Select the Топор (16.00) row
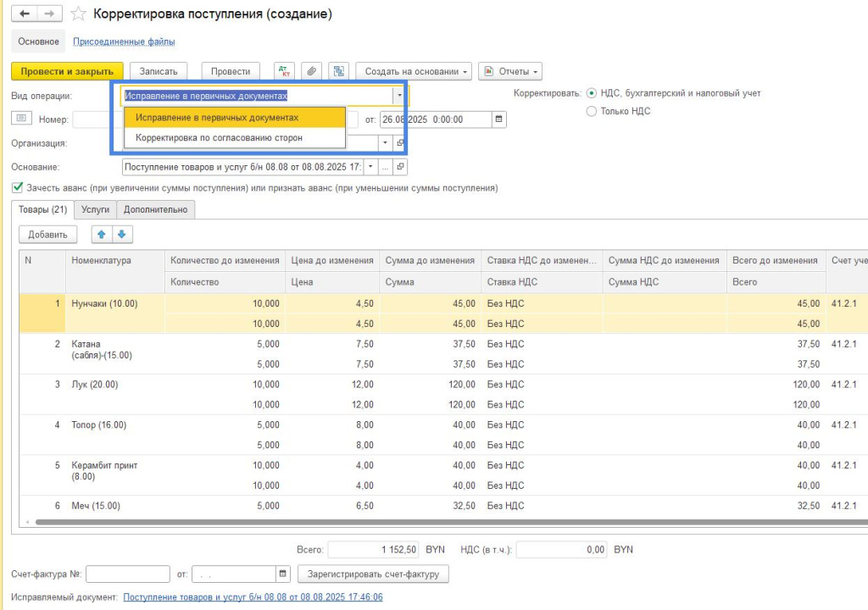 (442, 435)
